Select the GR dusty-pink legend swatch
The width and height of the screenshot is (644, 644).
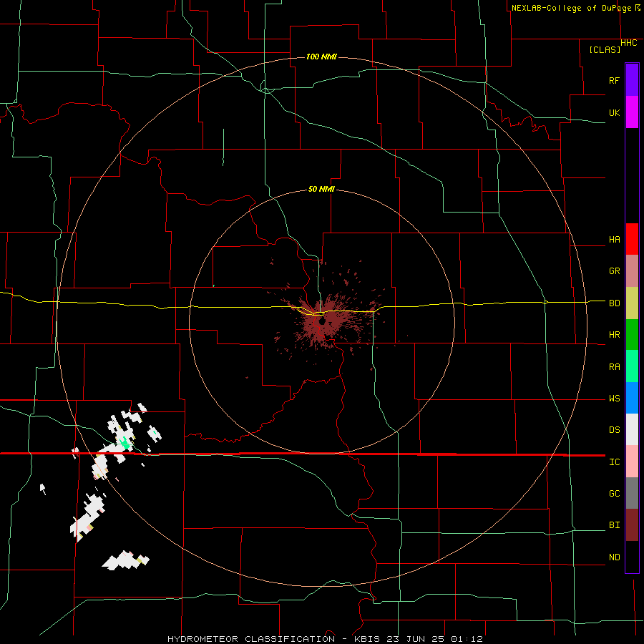[632, 271]
